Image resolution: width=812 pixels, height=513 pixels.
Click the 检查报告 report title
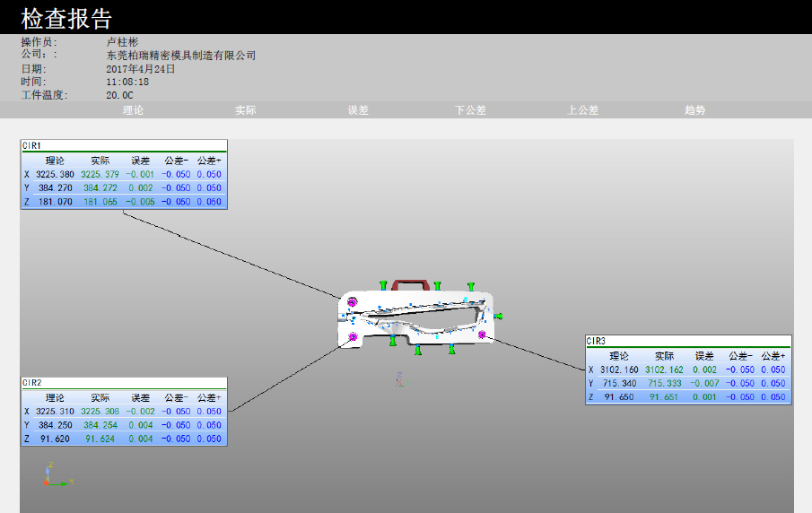coord(67,18)
